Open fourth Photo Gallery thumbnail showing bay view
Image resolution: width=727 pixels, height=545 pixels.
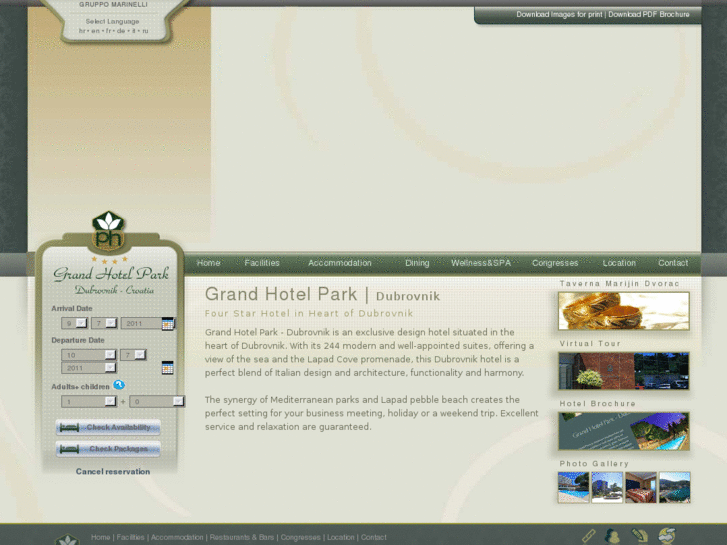675,487
